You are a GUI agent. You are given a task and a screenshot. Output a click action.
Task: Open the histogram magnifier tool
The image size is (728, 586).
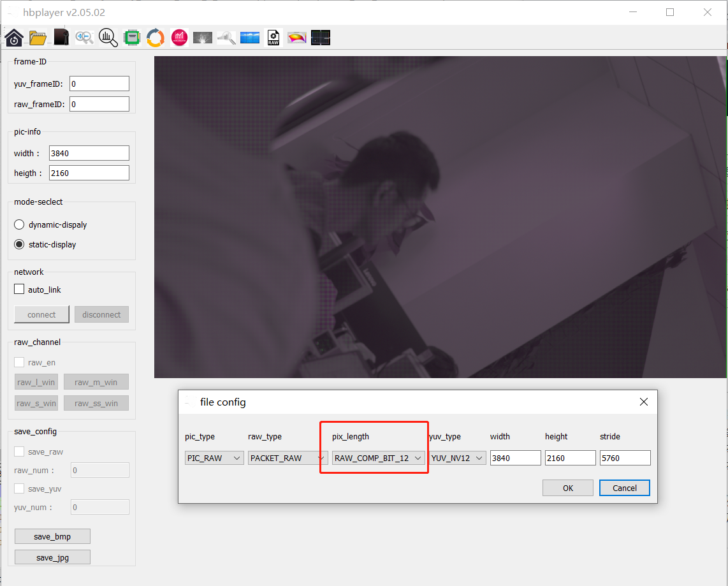(x=108, y=38)
